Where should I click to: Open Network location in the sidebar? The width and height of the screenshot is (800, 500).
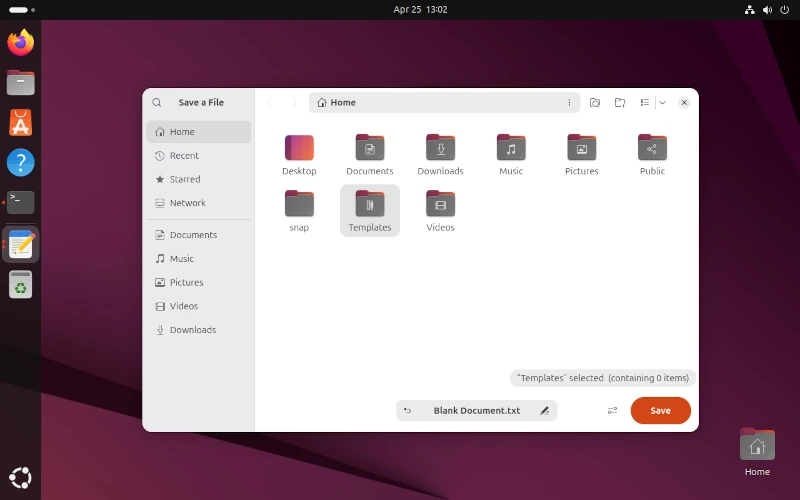coord(187,203)
